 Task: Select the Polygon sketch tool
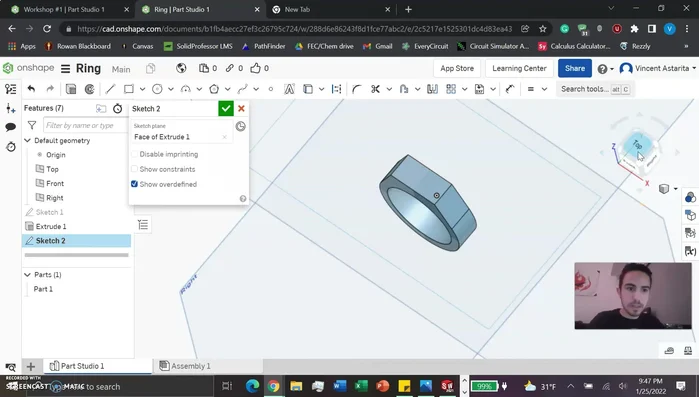214,89
